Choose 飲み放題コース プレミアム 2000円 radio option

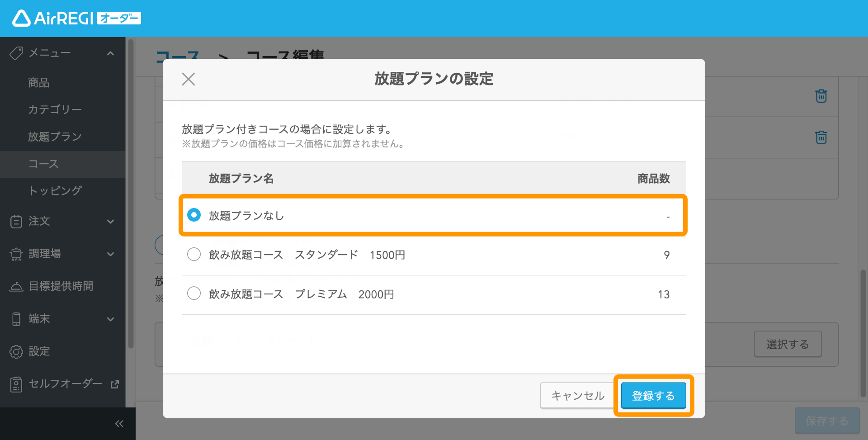194,294
